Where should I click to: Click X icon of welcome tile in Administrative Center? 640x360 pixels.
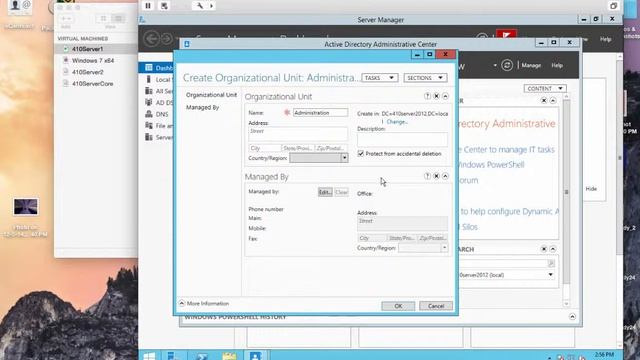click(x=544, y=100)
